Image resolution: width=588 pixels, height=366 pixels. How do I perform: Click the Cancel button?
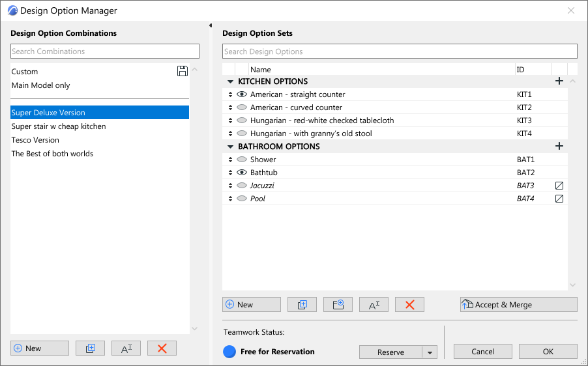[482, 352]
